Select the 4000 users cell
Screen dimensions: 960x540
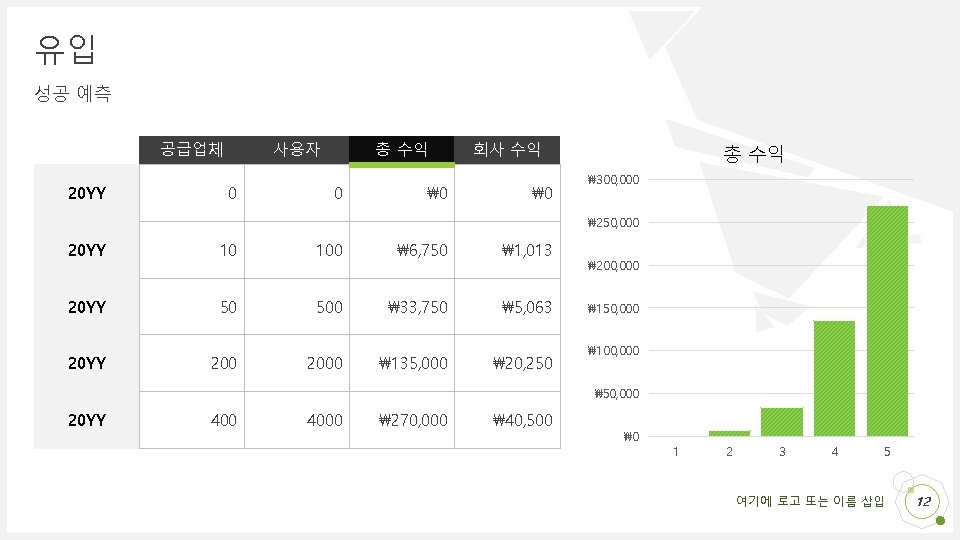tap(297, 420)
